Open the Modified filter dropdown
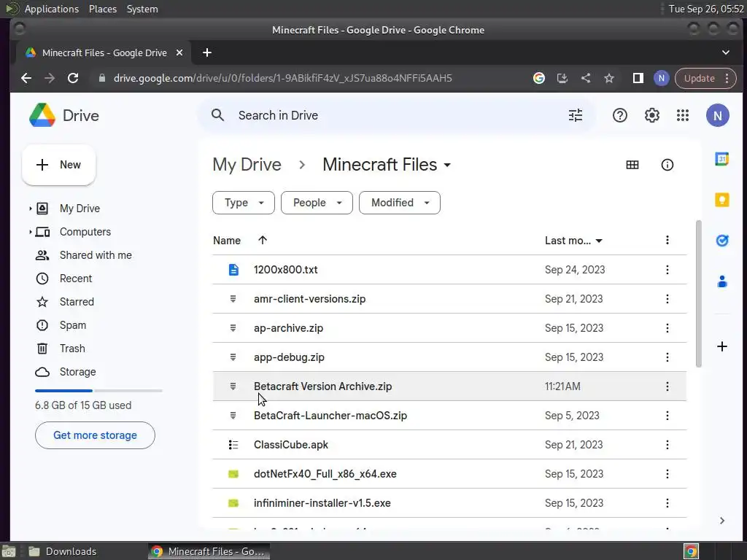Viewport: 747px width, 560px height. click(399, 203)
